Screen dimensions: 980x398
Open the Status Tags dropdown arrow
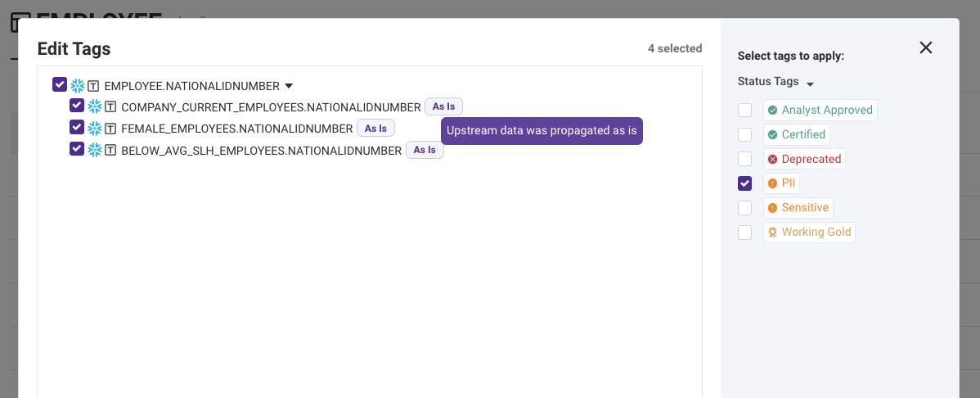809,84
